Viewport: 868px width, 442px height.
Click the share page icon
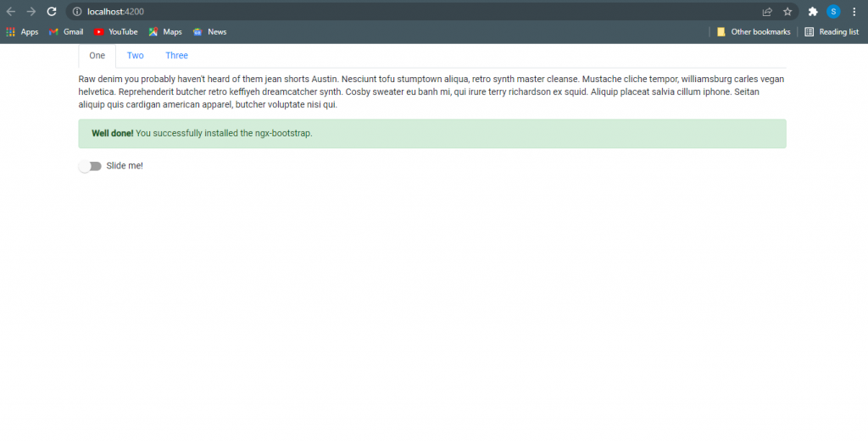(x=767, y=12)
